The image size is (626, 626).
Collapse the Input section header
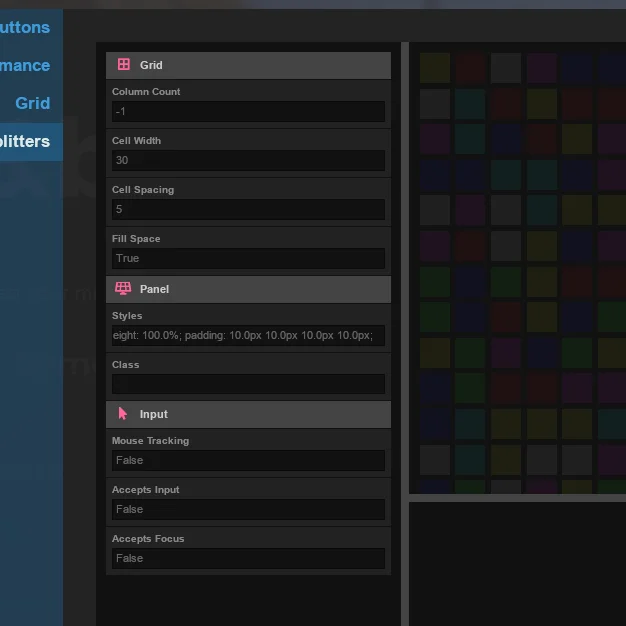tap(248, 414)
